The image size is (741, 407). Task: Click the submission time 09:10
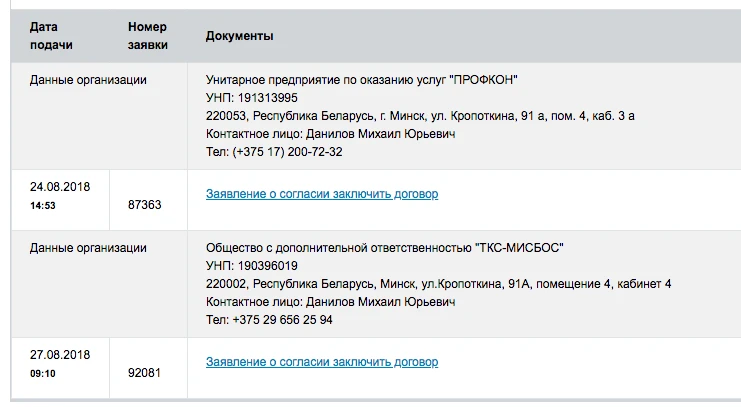tap(42, 374)
